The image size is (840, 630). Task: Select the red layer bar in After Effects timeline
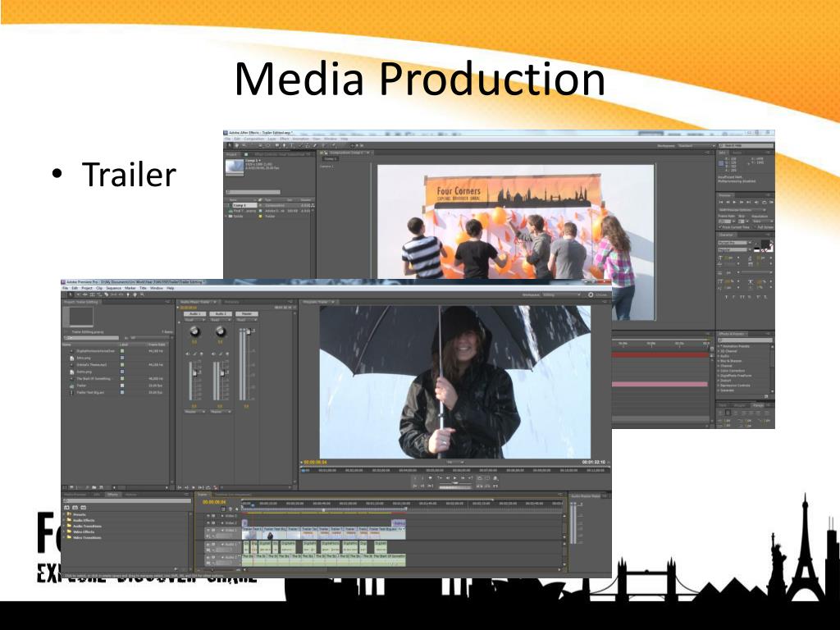(x=660, y=354)
